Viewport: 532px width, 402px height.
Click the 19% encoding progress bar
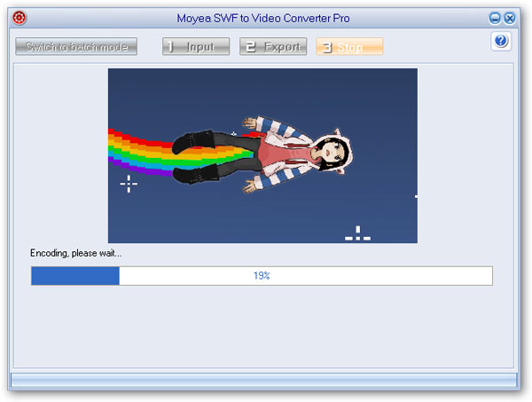coord(262,276)
